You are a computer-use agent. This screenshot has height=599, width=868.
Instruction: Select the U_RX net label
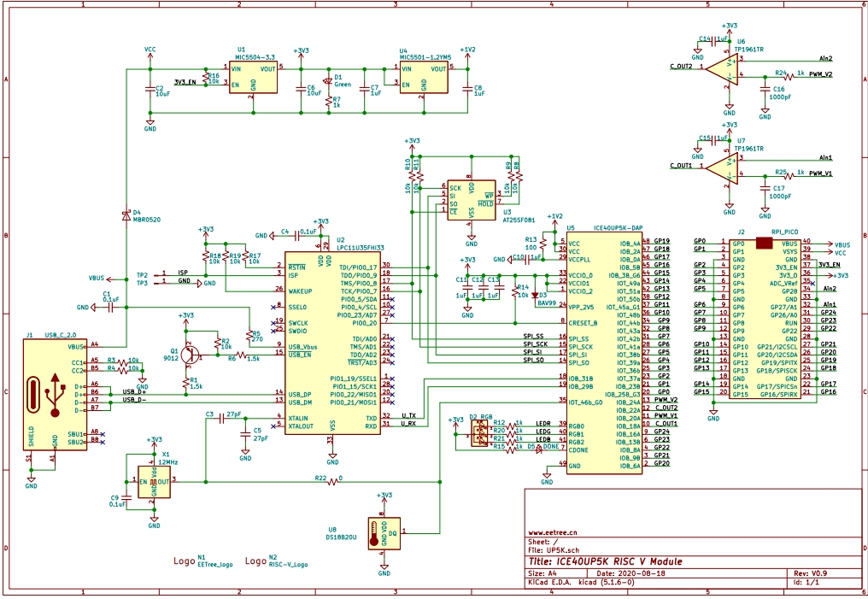coord(408,424)
